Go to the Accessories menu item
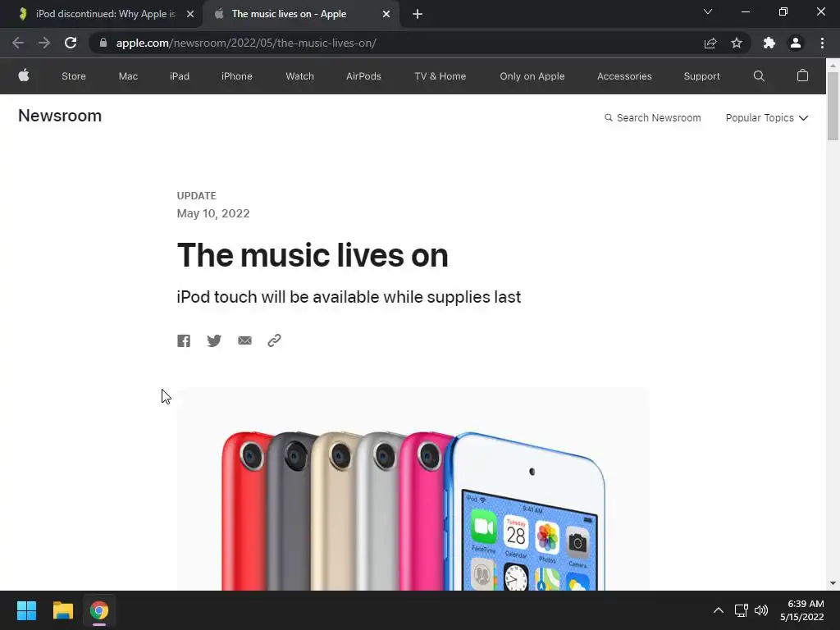Screen dimensions: 840x630 [x=624, y=76]
